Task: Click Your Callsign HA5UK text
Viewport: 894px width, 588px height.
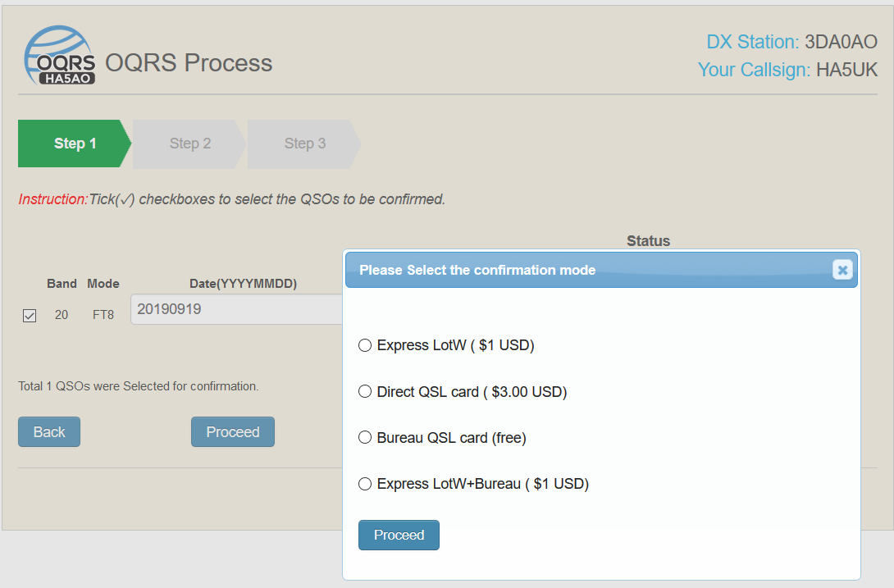Action: click(x=846, y=71)
